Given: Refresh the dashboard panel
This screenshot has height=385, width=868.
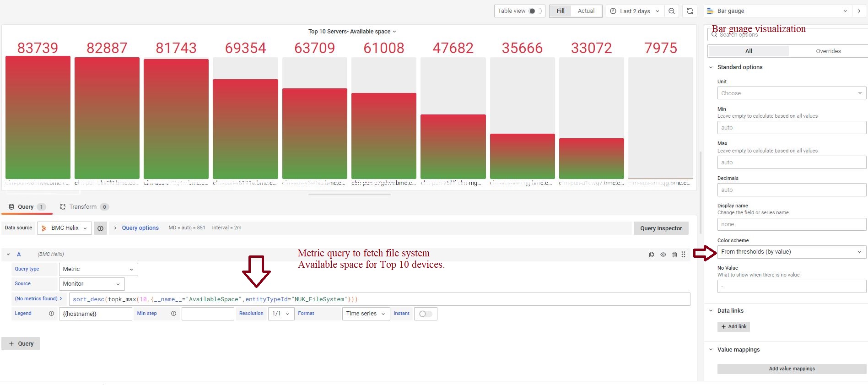Looking at the screenshot, I should [x=690, y=11].
